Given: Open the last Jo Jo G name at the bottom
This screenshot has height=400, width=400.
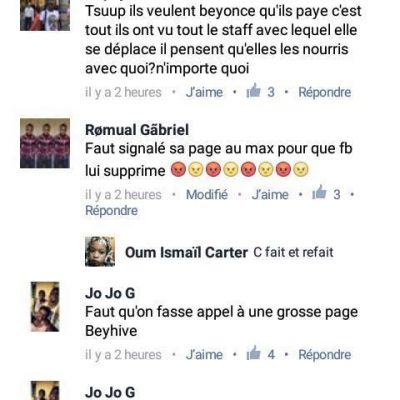Looking at the screenshot, I should pyautogui.click(x=110, y=392).
